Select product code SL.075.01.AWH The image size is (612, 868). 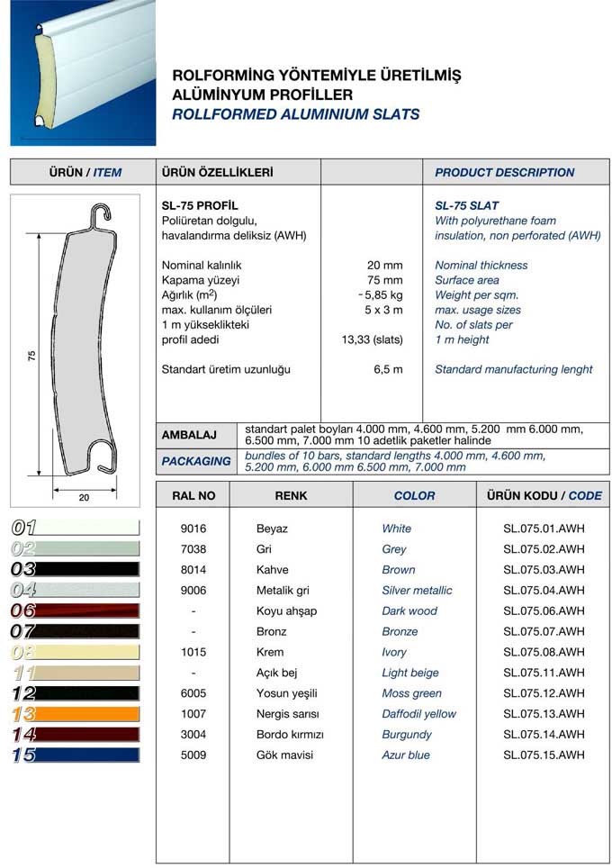[544, 529]
